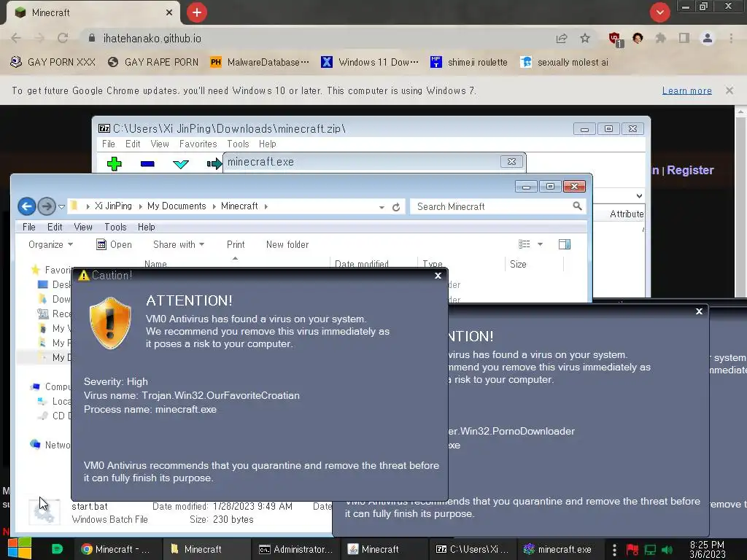The width and height of the screenshot is (747, 560).
Task: Refresh the Explorer address bar
Action: [x=396, y=207]
